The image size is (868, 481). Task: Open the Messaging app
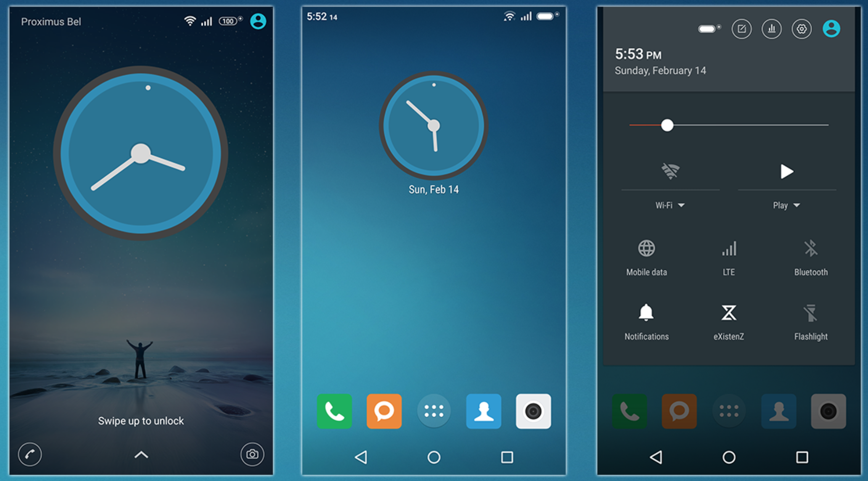tap(384, 411)
